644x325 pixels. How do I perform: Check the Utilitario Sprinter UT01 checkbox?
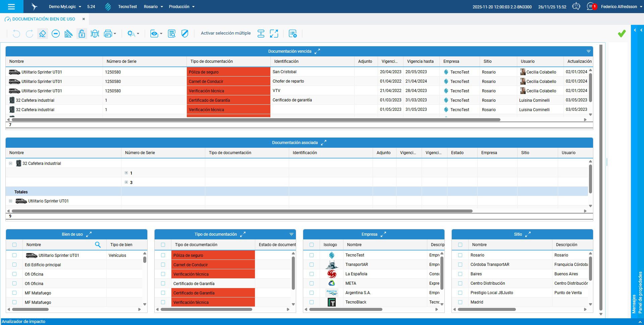(x=14, y=255)
